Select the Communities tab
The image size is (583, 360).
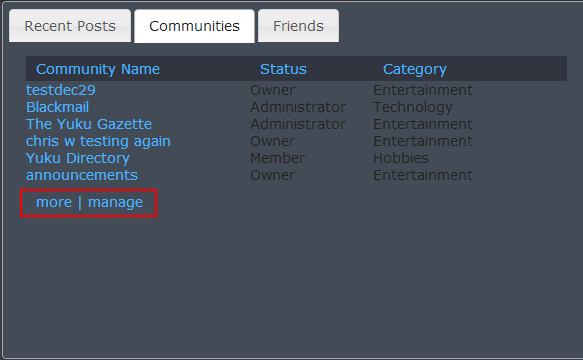(194, 26)
